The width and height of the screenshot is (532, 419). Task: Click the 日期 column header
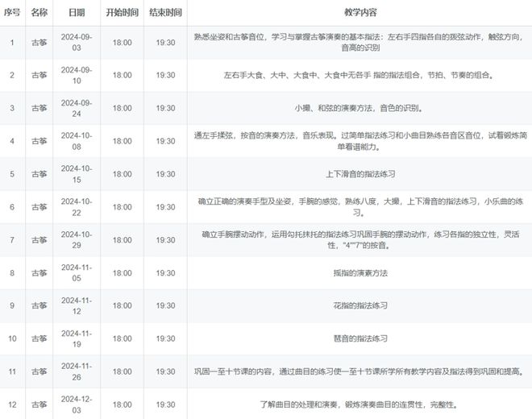(x=77, y=14)
